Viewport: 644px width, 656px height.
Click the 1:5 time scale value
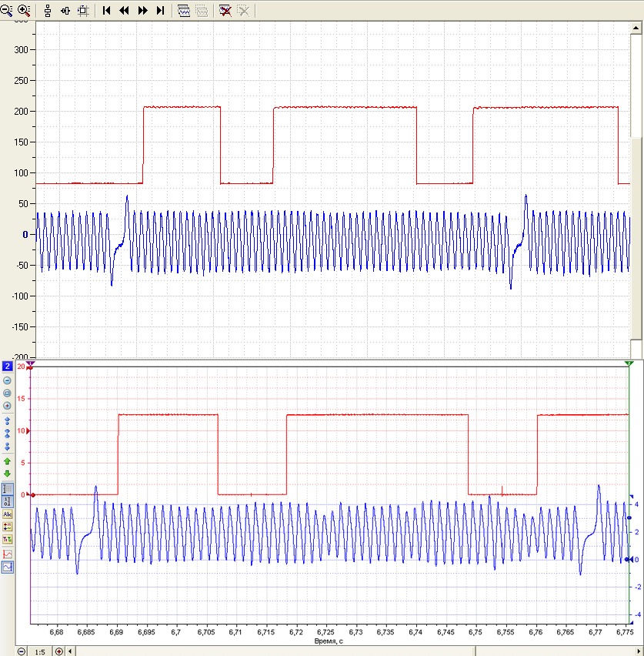click(x=40, y=652)
